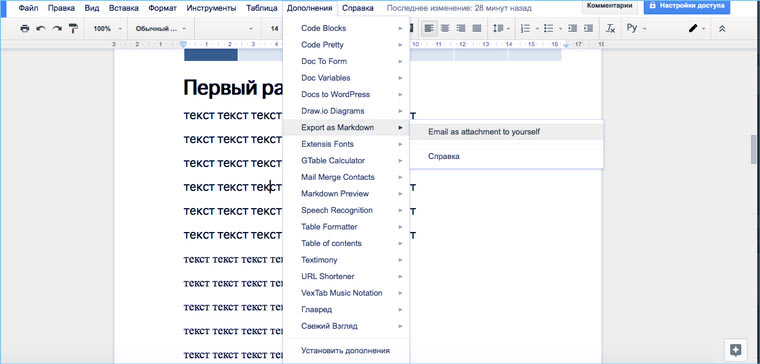The image size is (760, 364).
Task: Click the Комментарии button
Action: tap(609, 6)
